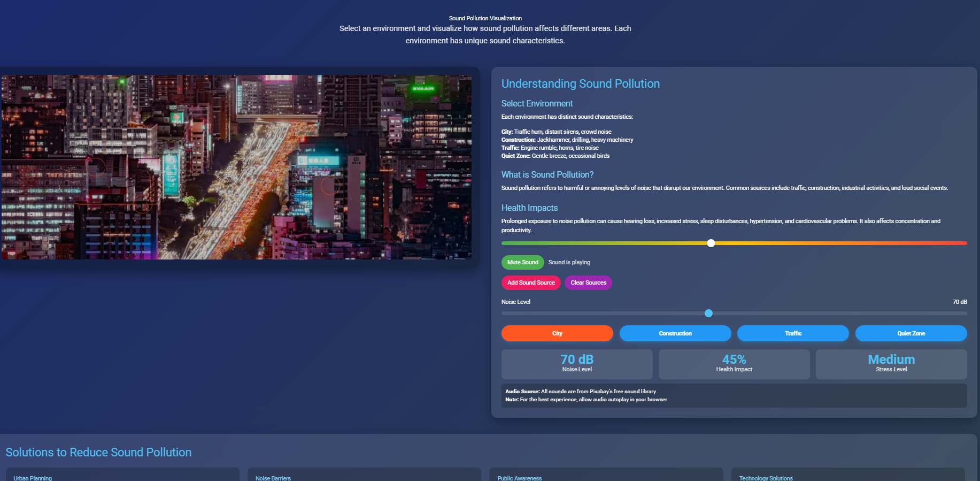
Task: Select the Quiet Zone environment
Action: point(910,333)
